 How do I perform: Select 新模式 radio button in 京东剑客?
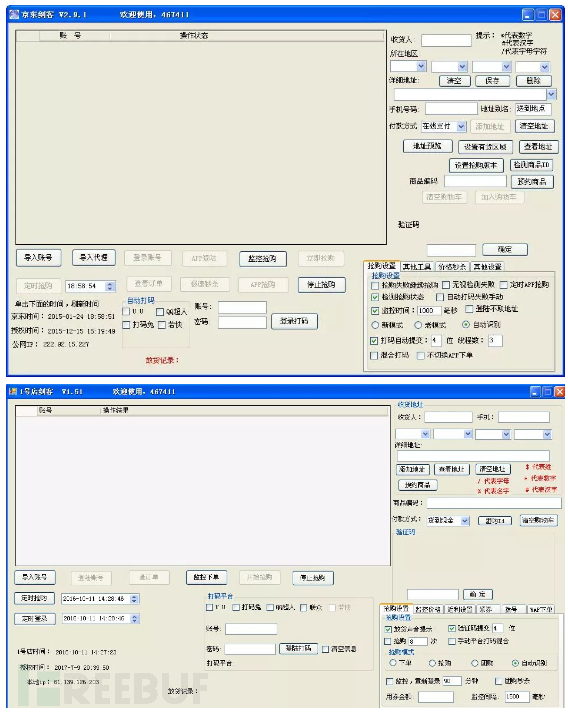pos(375,325)
